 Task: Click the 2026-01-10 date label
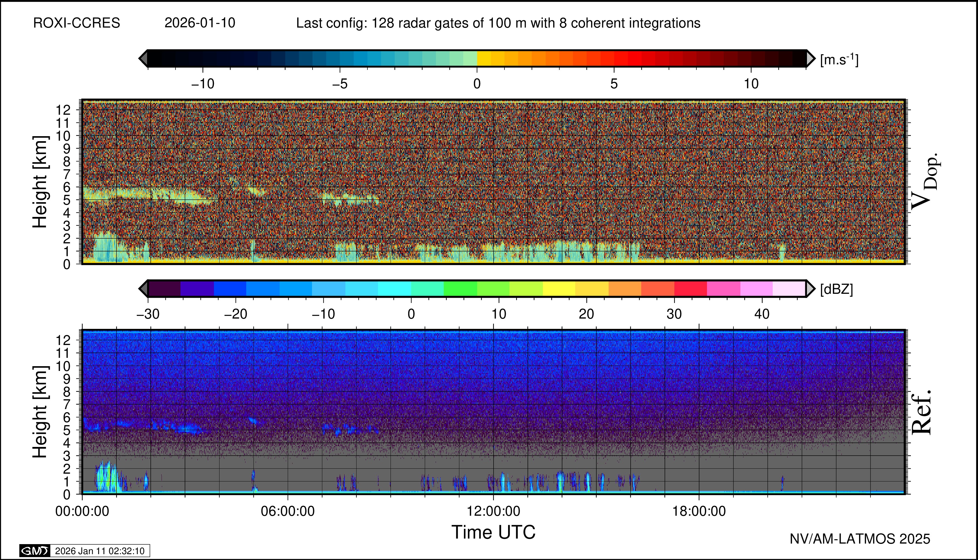click(200, 23)
